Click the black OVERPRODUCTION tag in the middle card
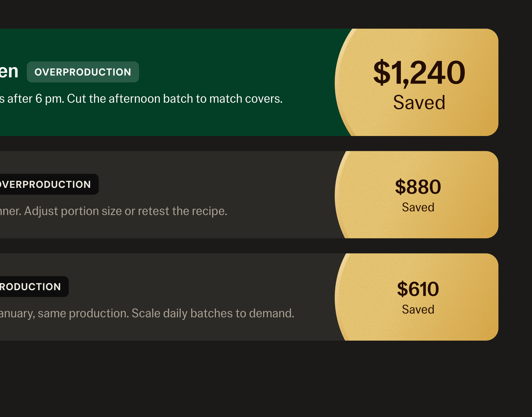Image resolution: width=532 pixels, height=417 pixels. point(49,184)
